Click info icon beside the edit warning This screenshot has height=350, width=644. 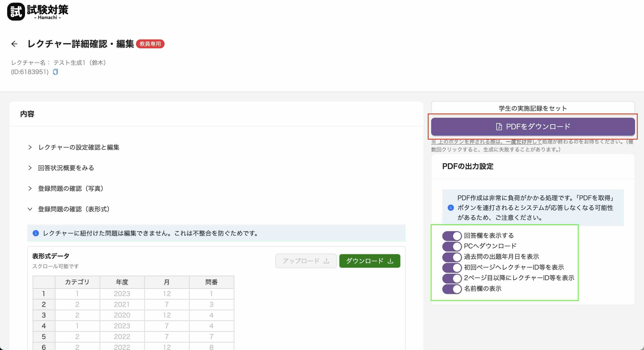click(x=36, y=233)
